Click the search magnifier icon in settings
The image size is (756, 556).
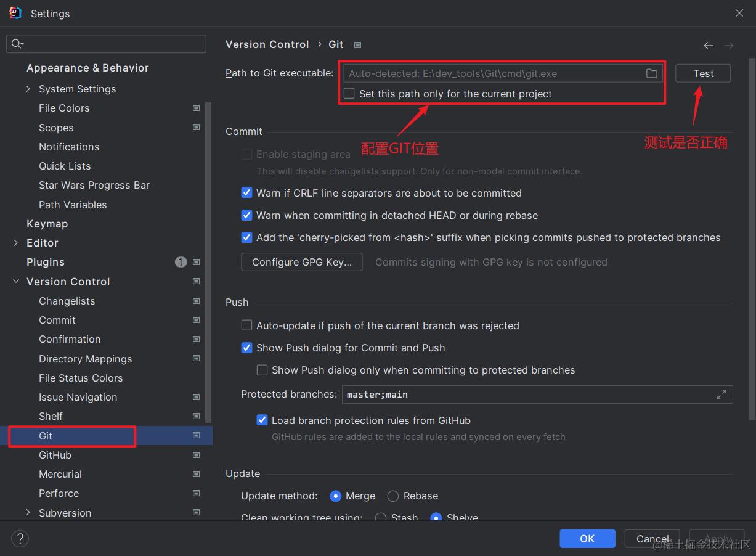(x=17, y=44)
